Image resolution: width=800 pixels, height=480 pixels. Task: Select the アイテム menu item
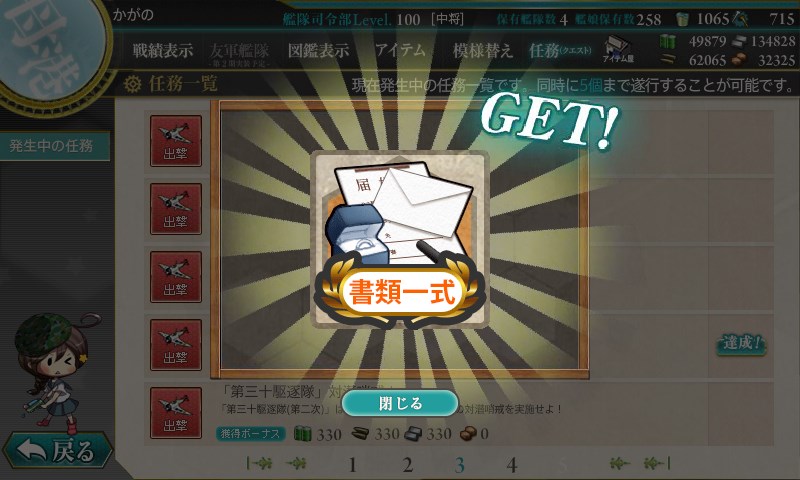[401, 50]
